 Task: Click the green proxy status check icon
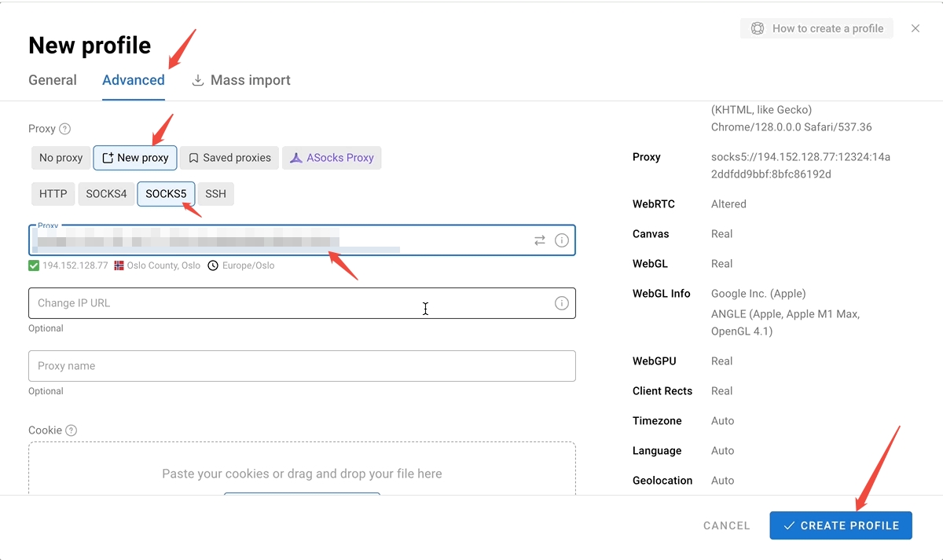tap(34, 265)
